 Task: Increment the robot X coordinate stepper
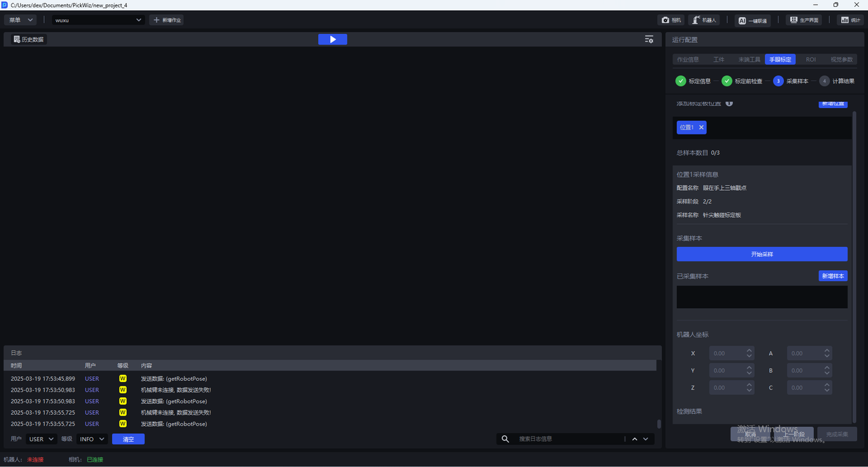(749, 351)
